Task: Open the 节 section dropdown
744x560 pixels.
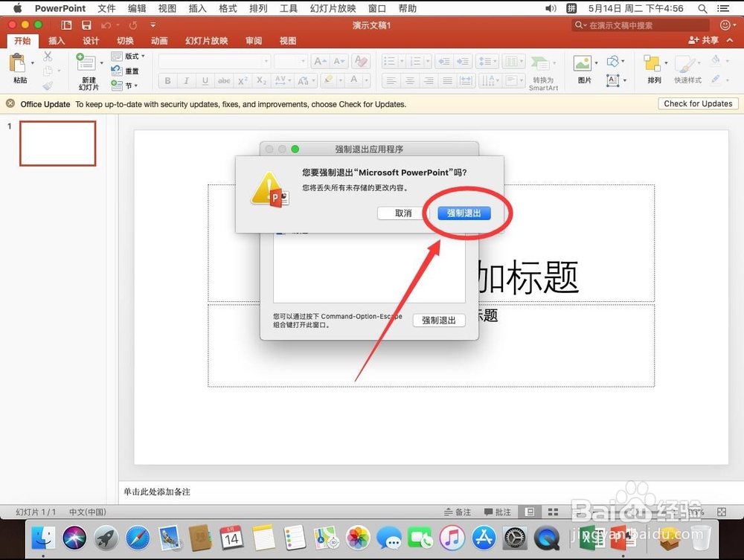Action: pyautogui.click(x=124, y=86)
